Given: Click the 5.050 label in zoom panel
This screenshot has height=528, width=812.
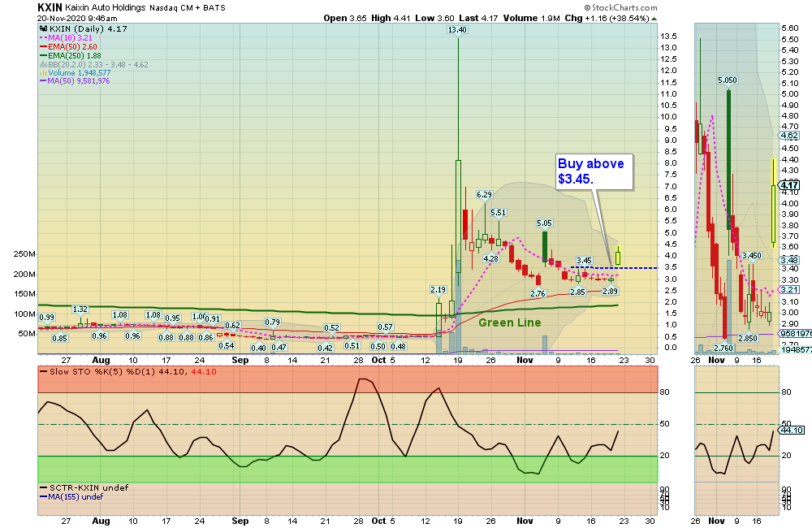Looking at the screenshot, I should [x=728, y=80].
